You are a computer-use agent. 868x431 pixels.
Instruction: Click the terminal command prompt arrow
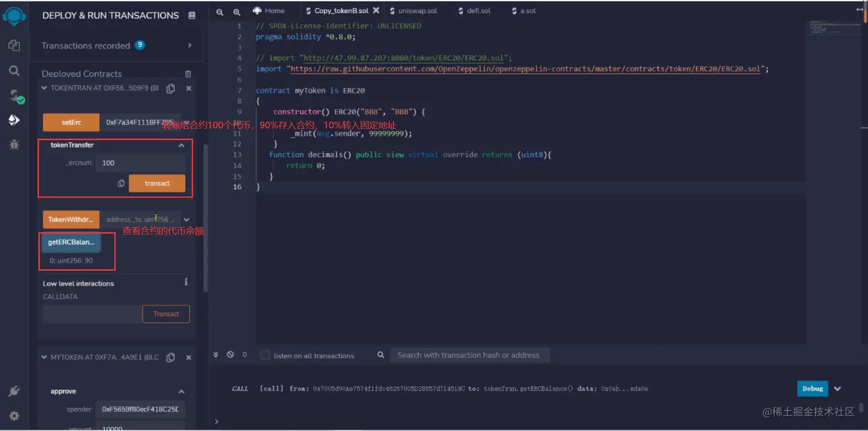[x=216, y=421]
